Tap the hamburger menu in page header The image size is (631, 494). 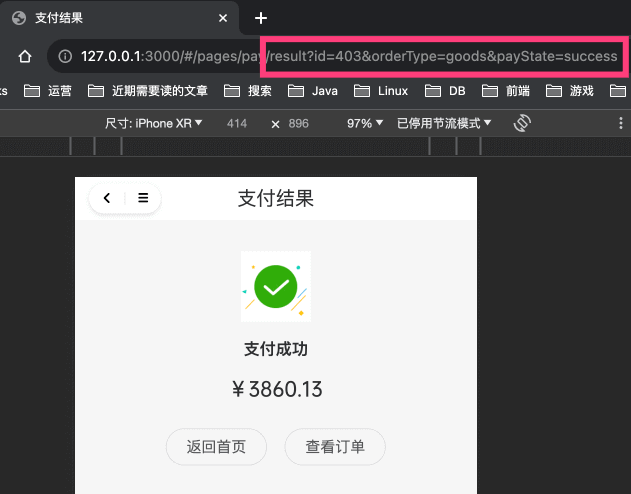click(x=143, y=198)
